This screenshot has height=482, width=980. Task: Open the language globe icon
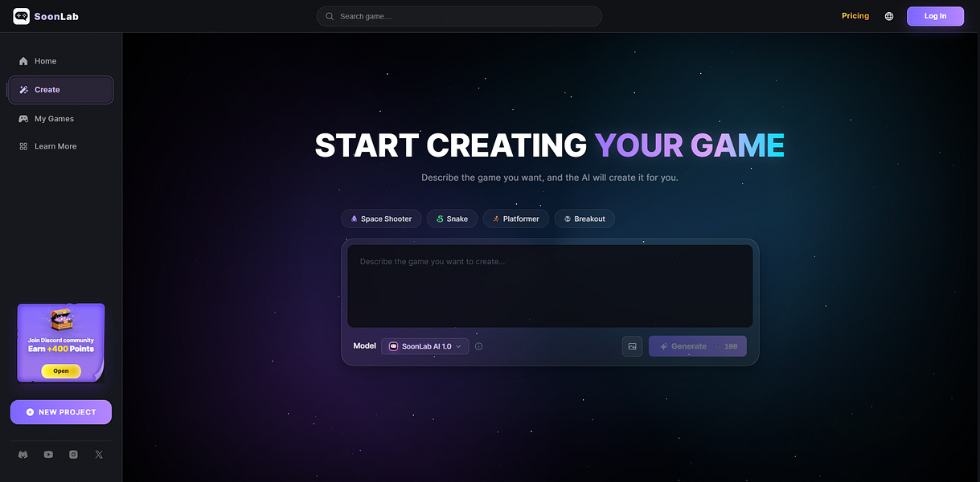pyautogui.click(x=889, y=16)
